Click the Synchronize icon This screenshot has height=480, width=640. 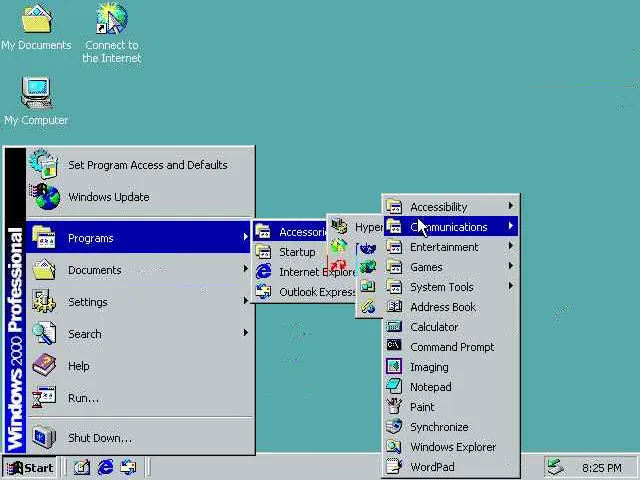(x=394, y=427)
